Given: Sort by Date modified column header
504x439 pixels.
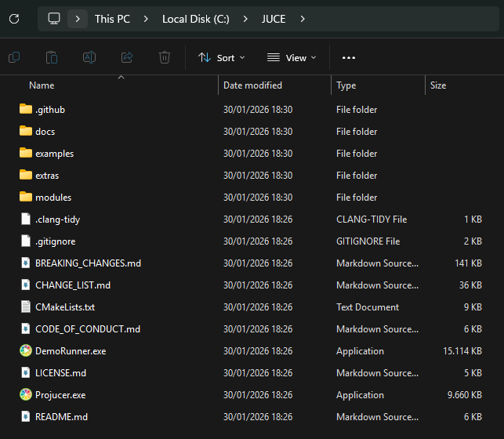Looking at the screenshot, I should [252, 85].
